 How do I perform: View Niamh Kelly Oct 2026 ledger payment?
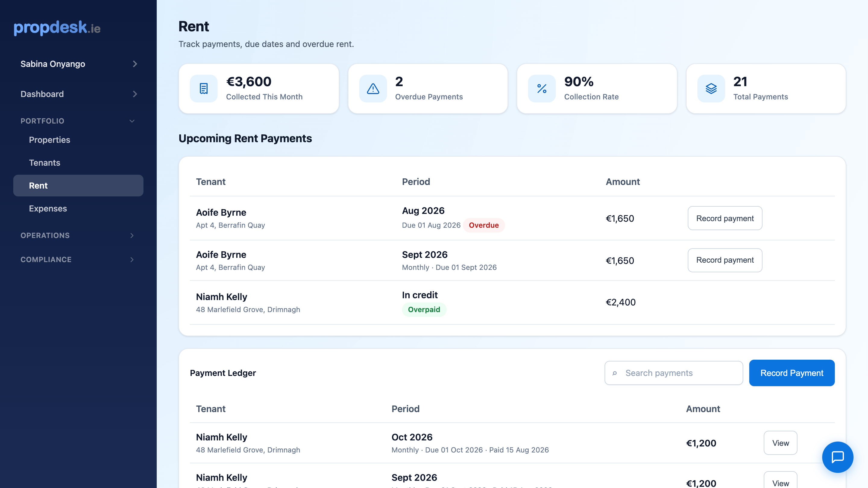coord(780,443)
